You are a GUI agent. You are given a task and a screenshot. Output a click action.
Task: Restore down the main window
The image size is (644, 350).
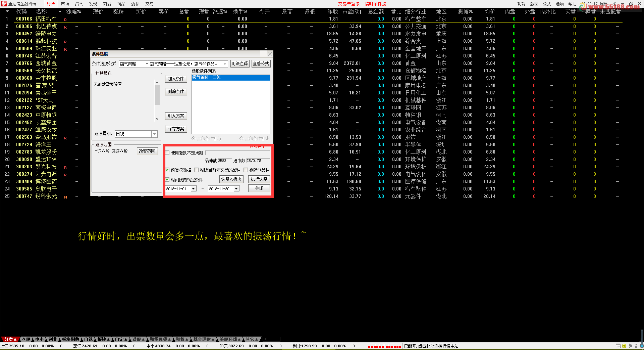coord(631,4)
